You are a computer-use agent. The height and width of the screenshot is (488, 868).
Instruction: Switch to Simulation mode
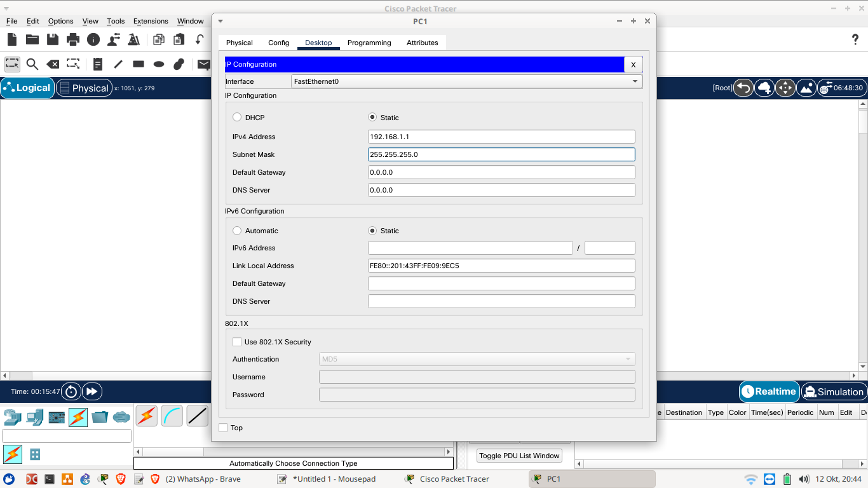834,391
